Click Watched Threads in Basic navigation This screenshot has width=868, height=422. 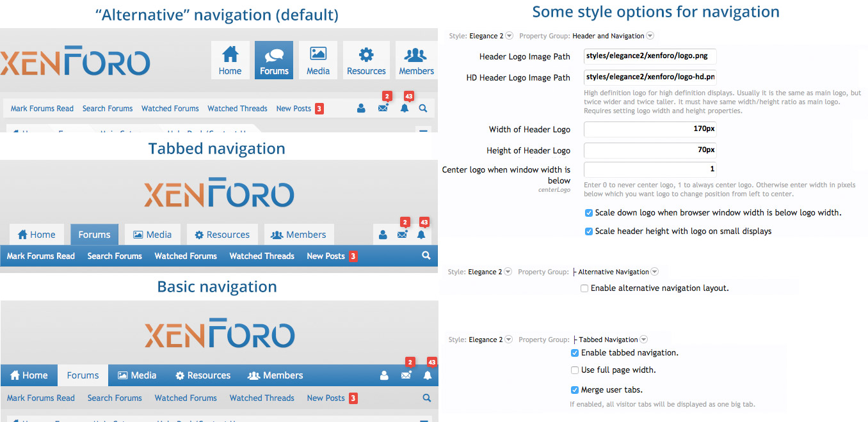262,398
